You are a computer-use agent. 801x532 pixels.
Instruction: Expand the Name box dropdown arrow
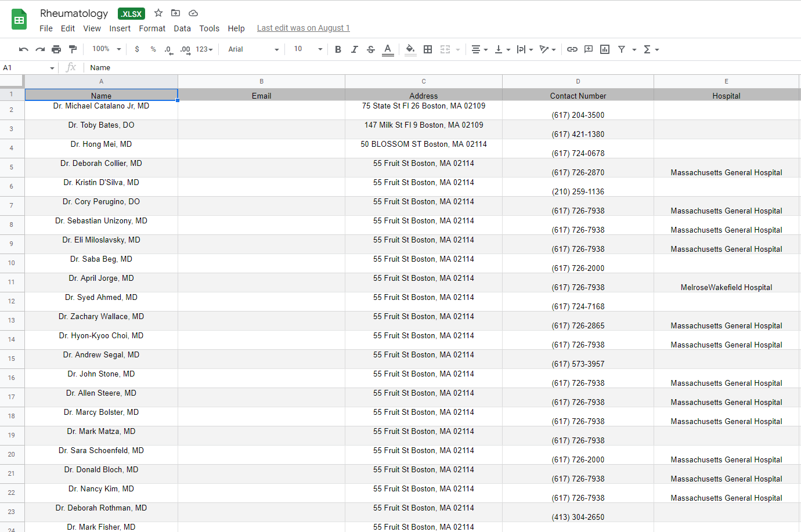click(x=52, y=68)
